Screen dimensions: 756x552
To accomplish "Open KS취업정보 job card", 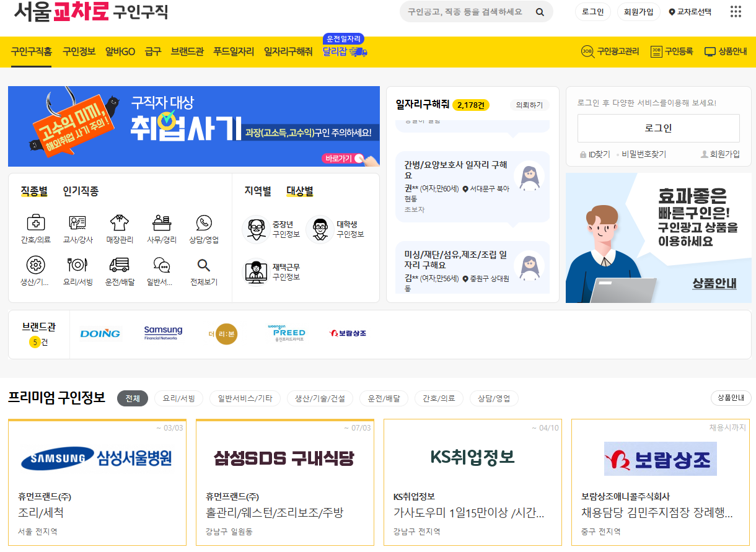I will click(473, 482).
